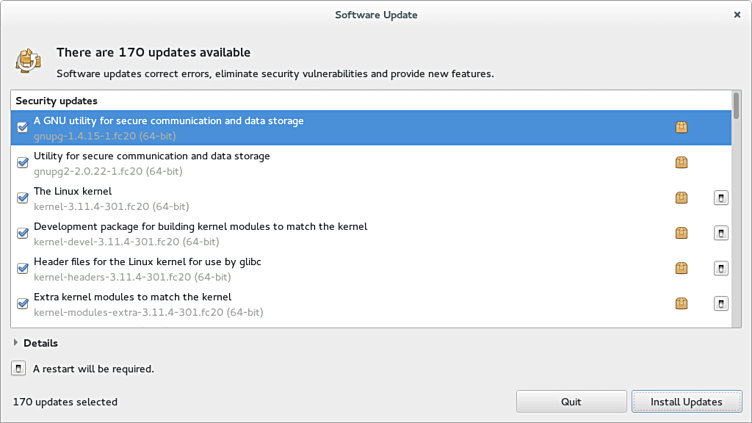
Task: Select the Extra kernel modules row
Action: coord(300,304)
